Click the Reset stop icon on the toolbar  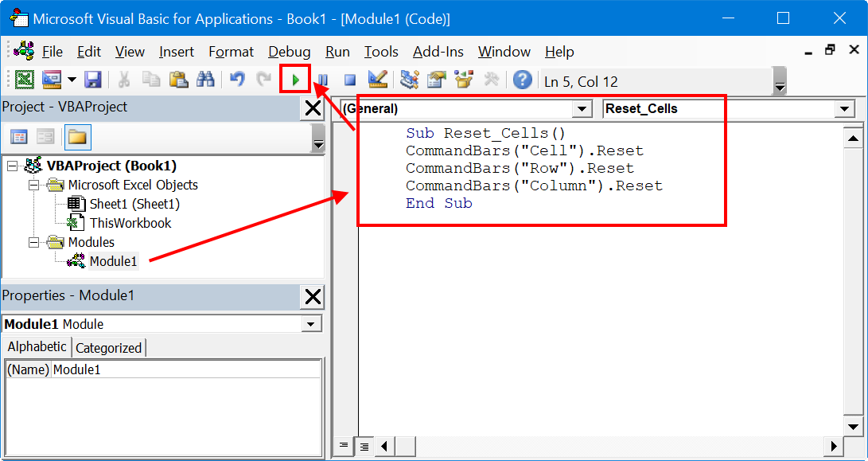(349, 80)
